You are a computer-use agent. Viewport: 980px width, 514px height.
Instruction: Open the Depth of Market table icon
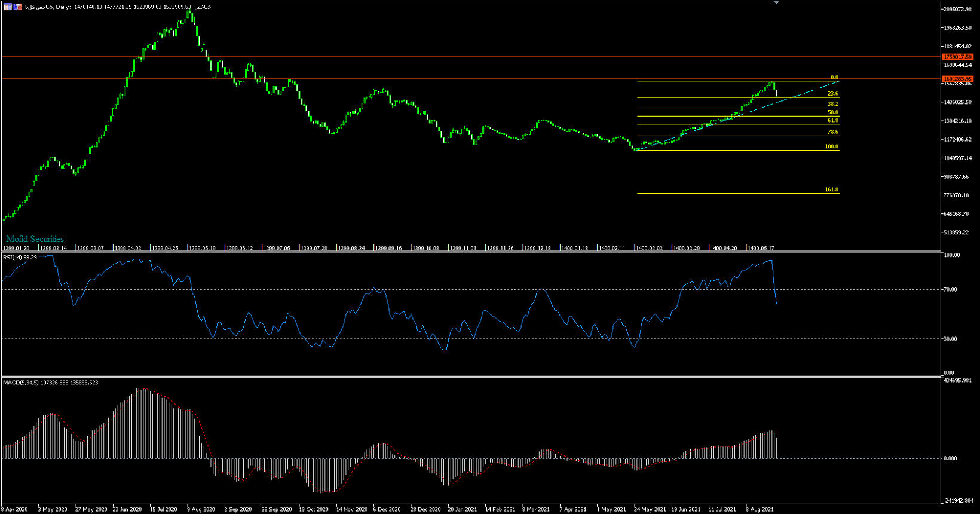pos(8,7)
